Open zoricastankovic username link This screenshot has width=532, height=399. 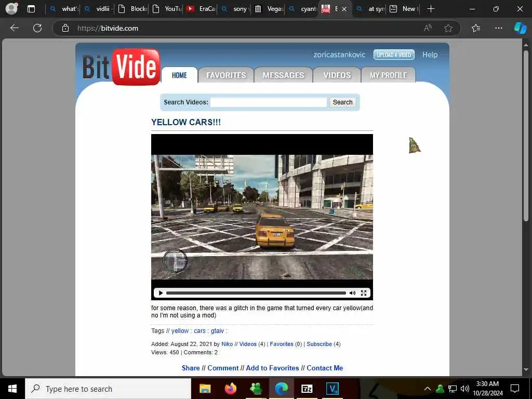339,55
